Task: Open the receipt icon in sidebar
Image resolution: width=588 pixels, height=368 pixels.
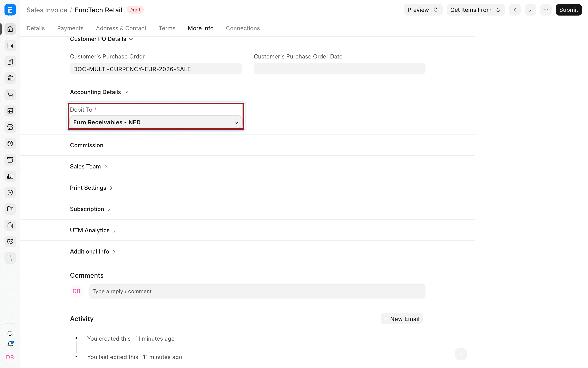Action: 10,62
